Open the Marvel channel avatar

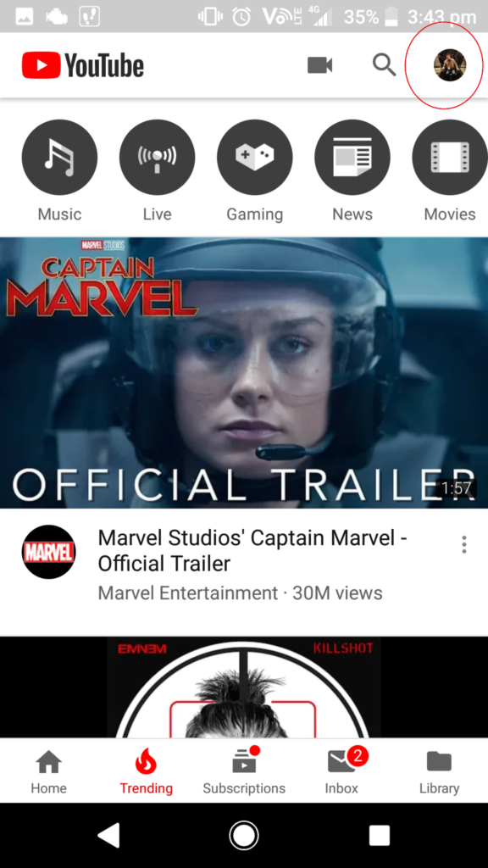coord(48,552)
